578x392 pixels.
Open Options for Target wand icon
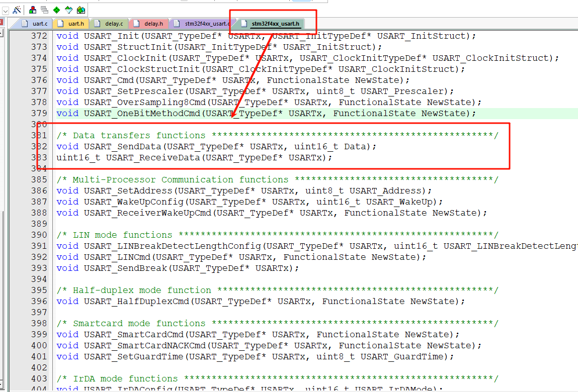coord(17,10)
